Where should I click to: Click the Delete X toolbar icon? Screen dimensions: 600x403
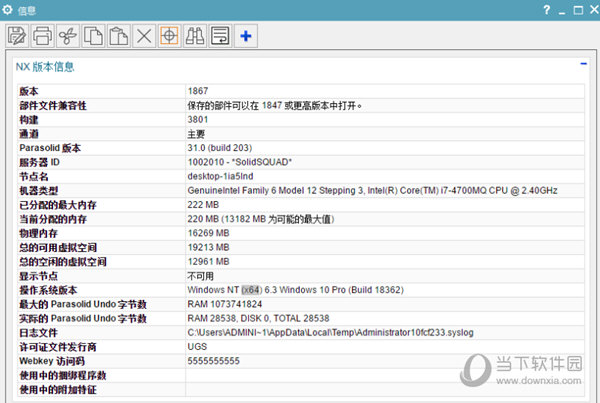(144, 36)
